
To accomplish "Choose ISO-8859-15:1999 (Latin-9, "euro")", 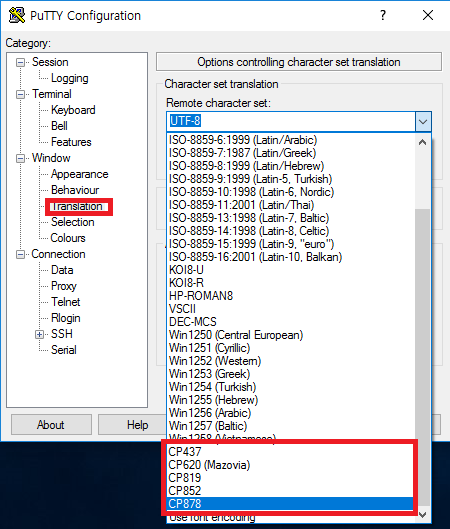I will click(291, 244).
